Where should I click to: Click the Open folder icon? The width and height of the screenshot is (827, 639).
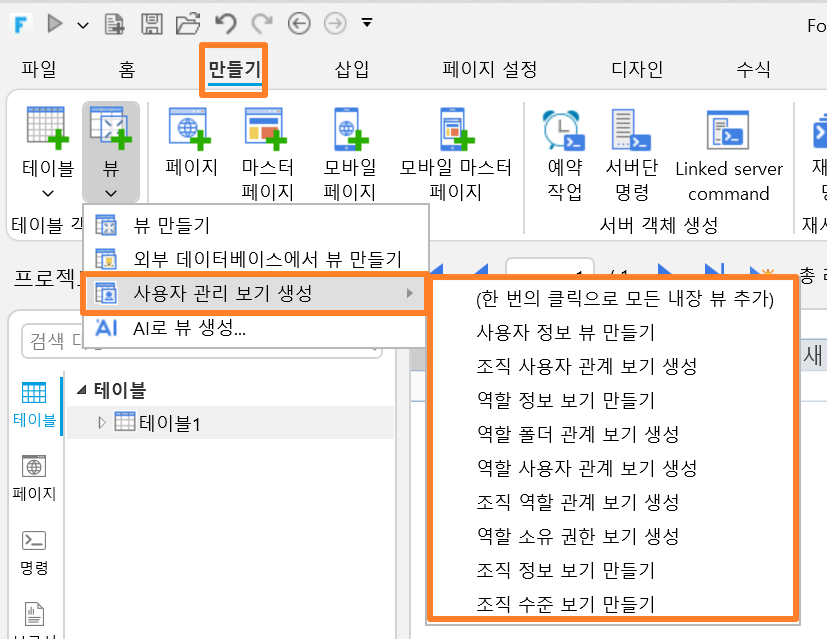188,24
